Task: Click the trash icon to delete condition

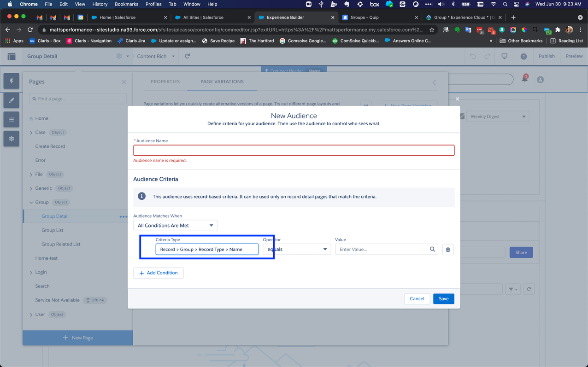Action: coord(447,250)
